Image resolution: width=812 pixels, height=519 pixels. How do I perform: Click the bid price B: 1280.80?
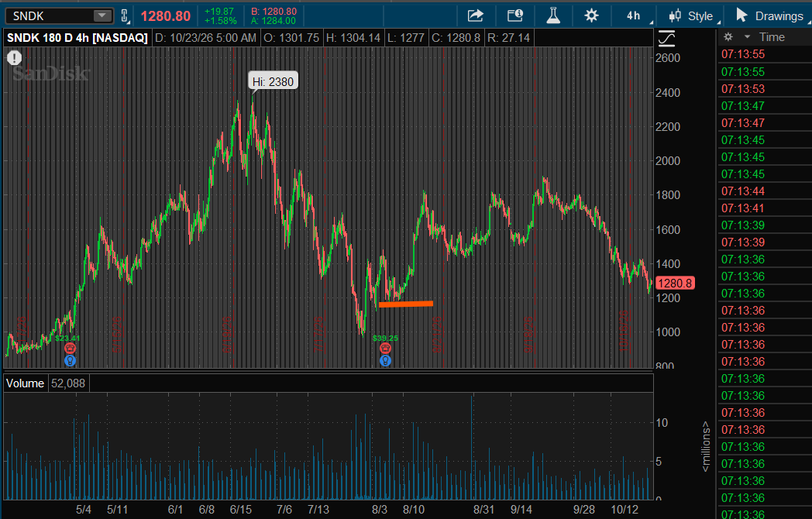click(274, 12)
